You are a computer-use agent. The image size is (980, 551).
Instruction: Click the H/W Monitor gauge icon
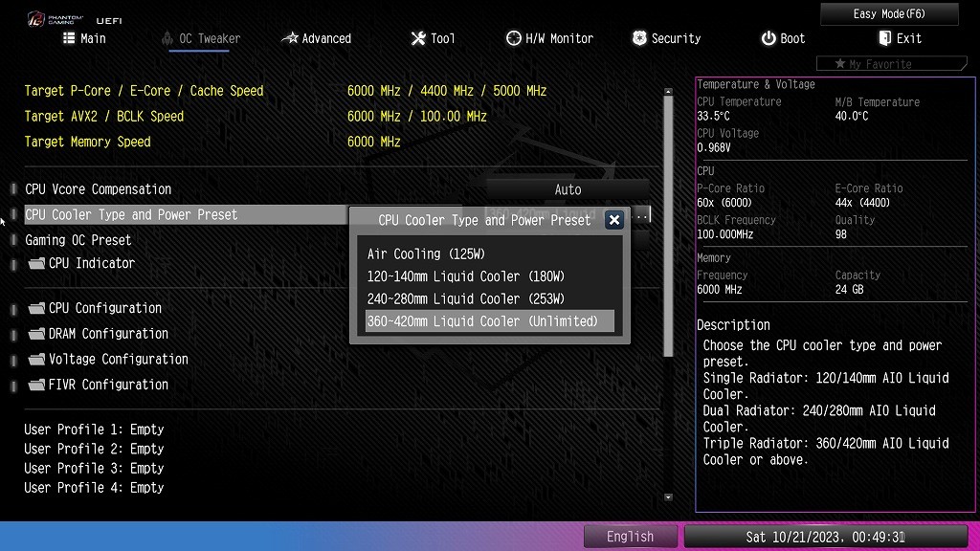pos(514,38)
